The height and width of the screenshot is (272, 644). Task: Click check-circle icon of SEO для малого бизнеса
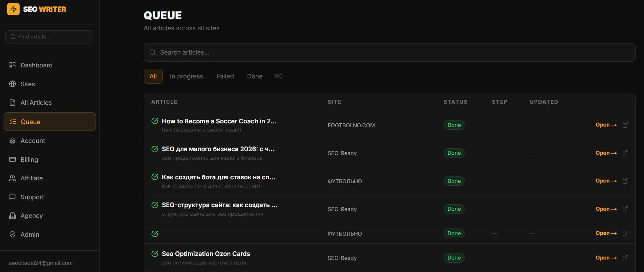155,149
